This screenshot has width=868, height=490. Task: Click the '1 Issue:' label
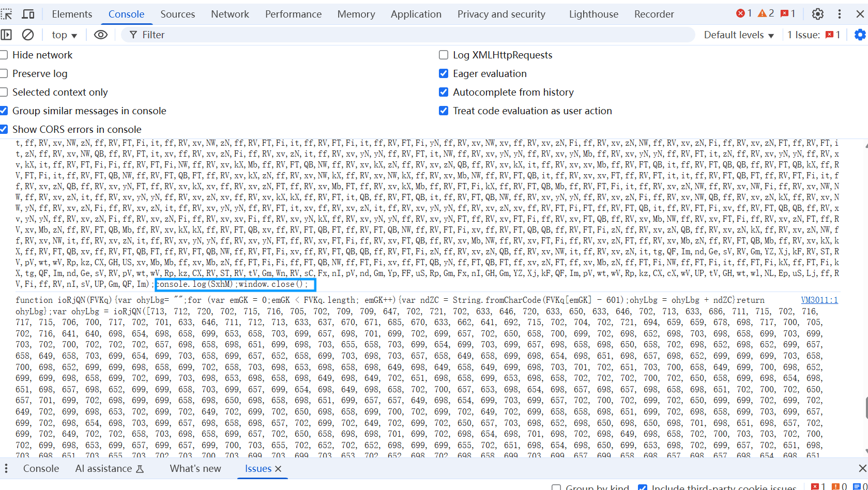[803, 35]
